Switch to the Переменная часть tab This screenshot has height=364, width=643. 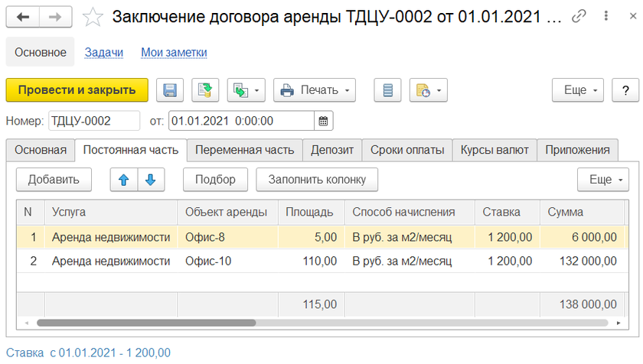(x=244, y=150)
